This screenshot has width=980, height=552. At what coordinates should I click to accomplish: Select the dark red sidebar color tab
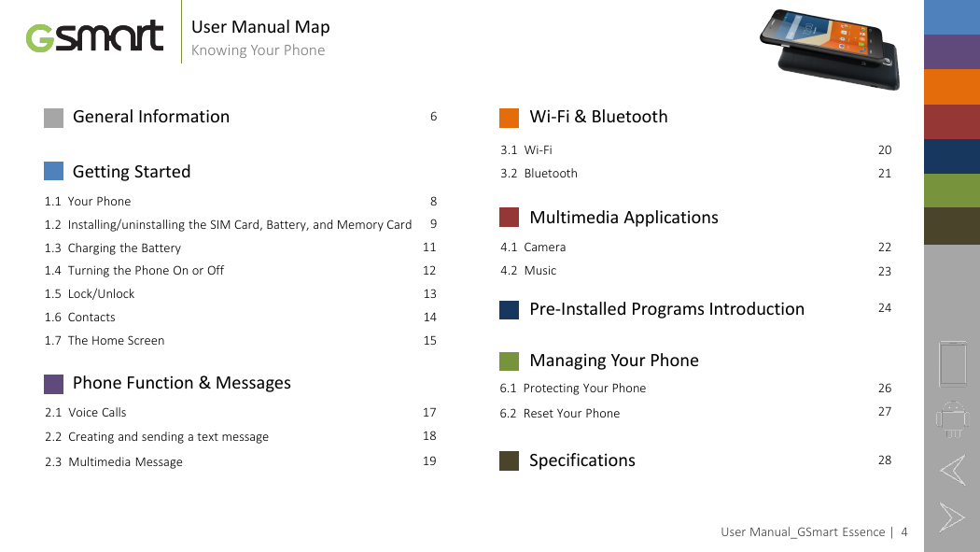tap(952, 121)
